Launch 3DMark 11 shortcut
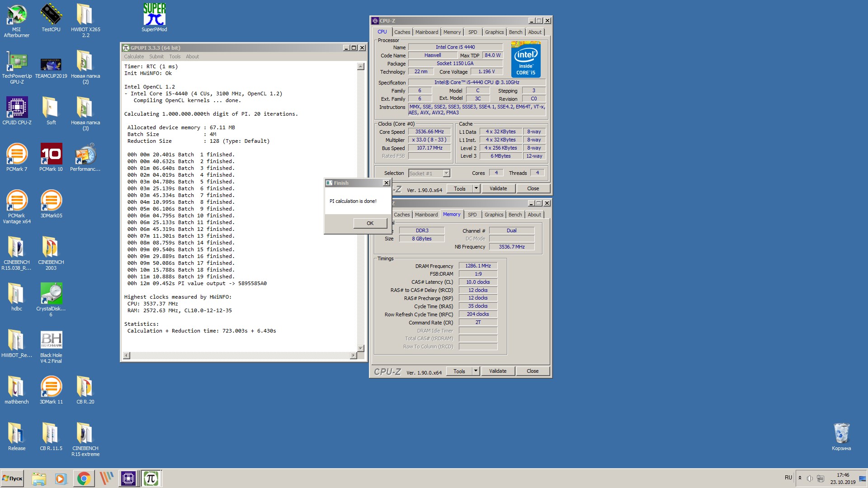The image size is (868, 488). coord(51,390)
